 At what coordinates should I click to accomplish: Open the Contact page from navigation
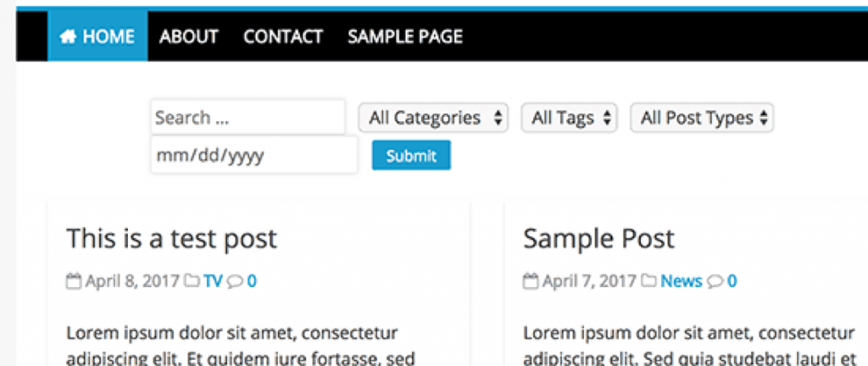point(283,37)
